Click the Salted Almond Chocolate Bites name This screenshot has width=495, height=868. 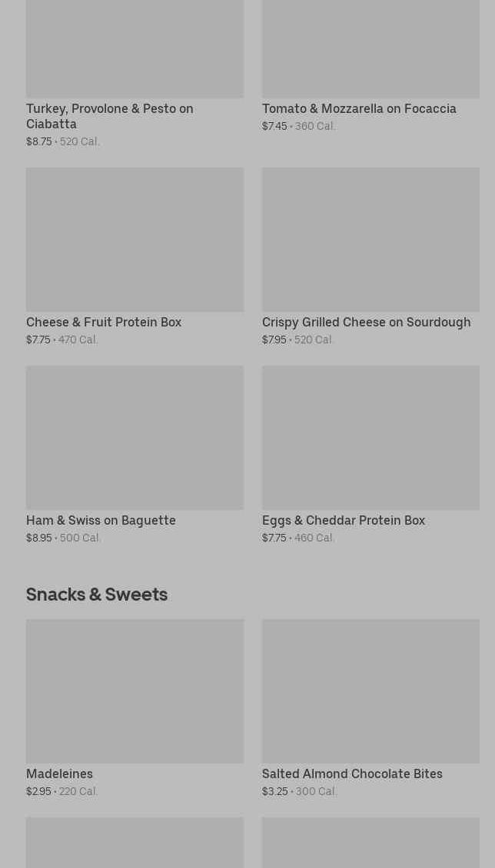tap(352, 774)
